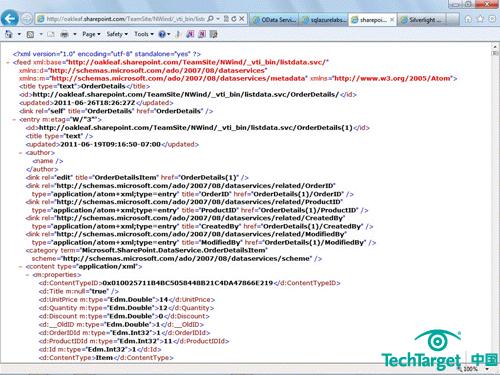Go back with the browser Back arrow
Screen dimensions: 500x375
click(10, 19)
